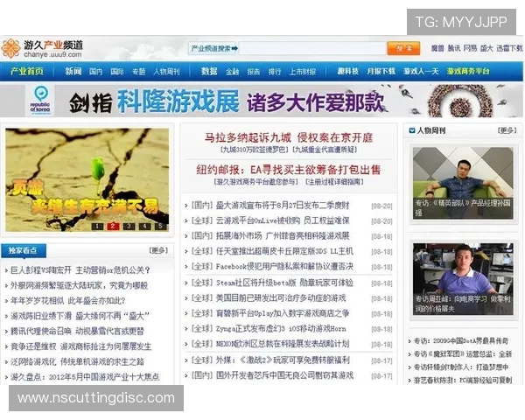Click inside the 产业频道搜索 search field

312,49
